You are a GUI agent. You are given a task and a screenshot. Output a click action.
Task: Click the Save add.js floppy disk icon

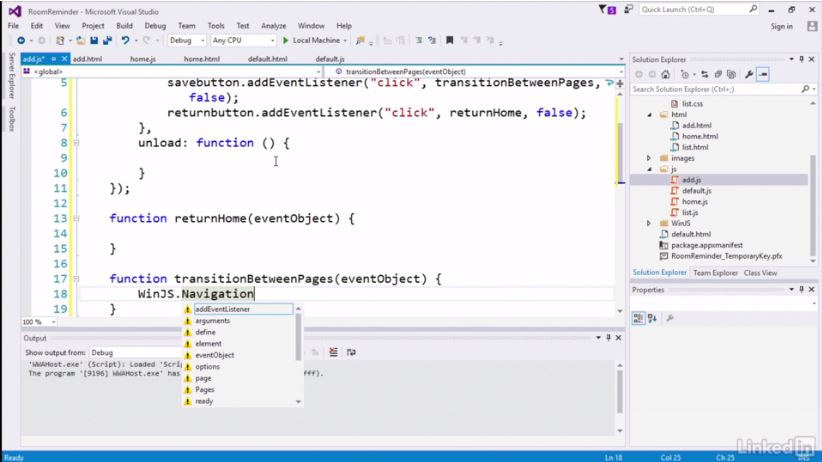[94, 40]
